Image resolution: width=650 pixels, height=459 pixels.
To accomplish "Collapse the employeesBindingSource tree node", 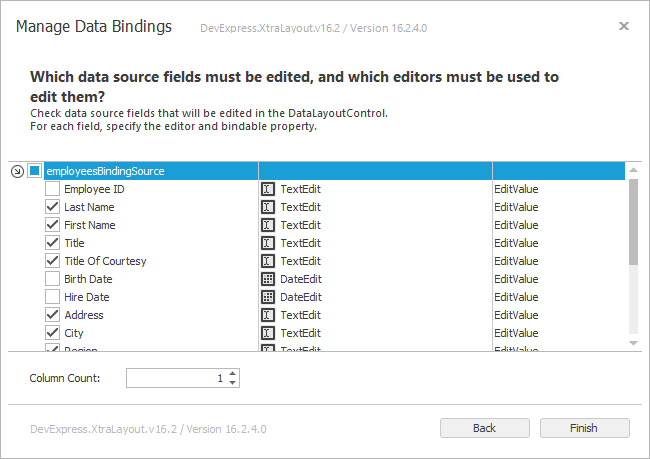I will point(17,171).
